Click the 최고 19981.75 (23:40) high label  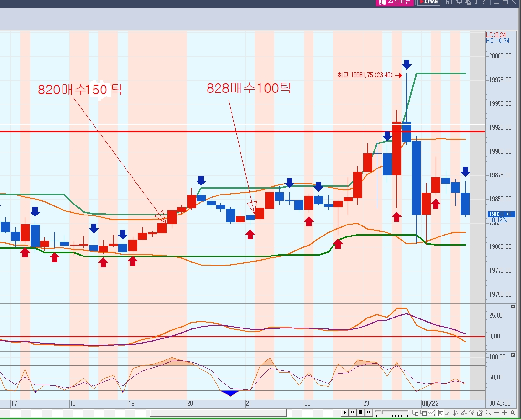click(365, 75)
